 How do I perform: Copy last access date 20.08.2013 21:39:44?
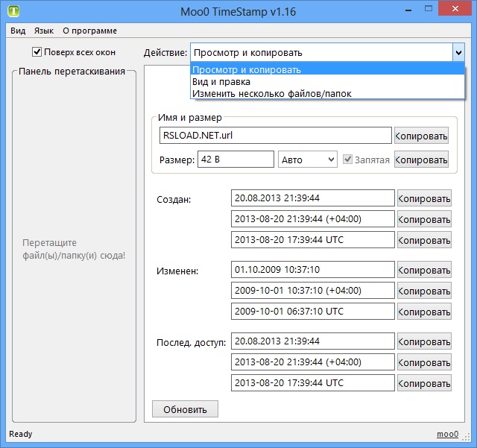(x=424, y=341)
